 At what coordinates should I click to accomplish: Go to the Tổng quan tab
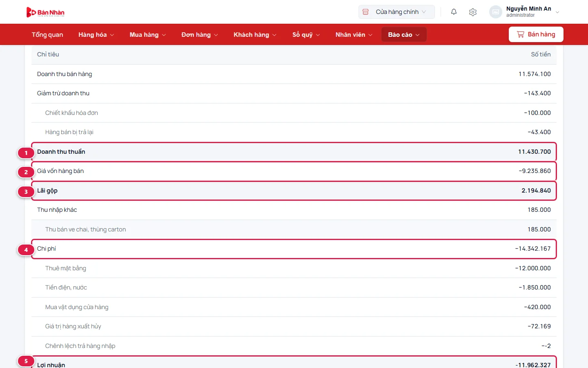(47, 35)
